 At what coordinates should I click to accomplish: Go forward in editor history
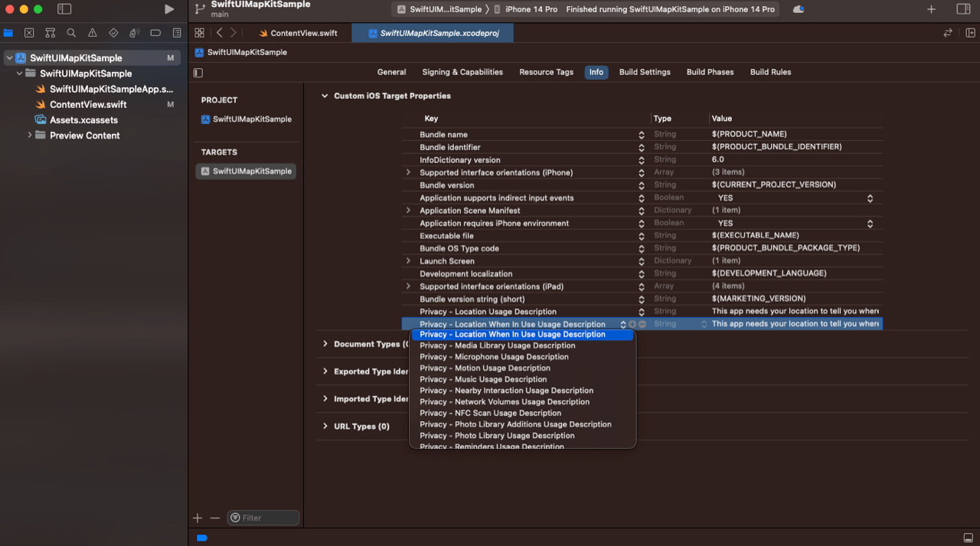(x=234, y=33)
